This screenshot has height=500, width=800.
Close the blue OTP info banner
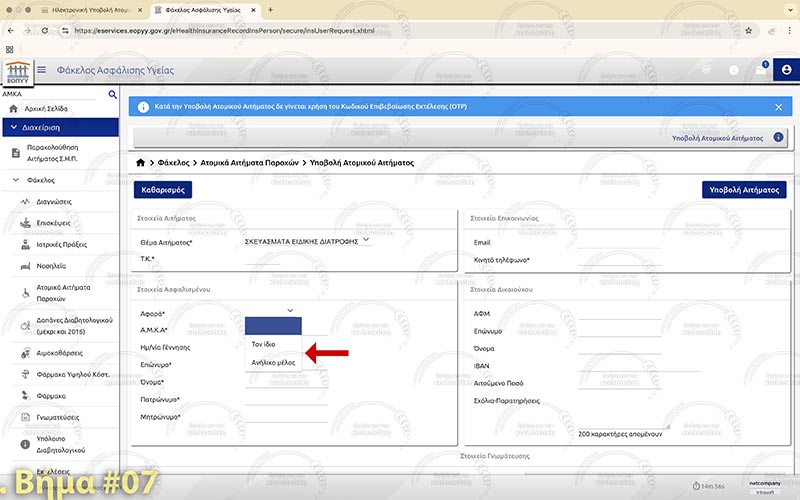coord(779,107)
